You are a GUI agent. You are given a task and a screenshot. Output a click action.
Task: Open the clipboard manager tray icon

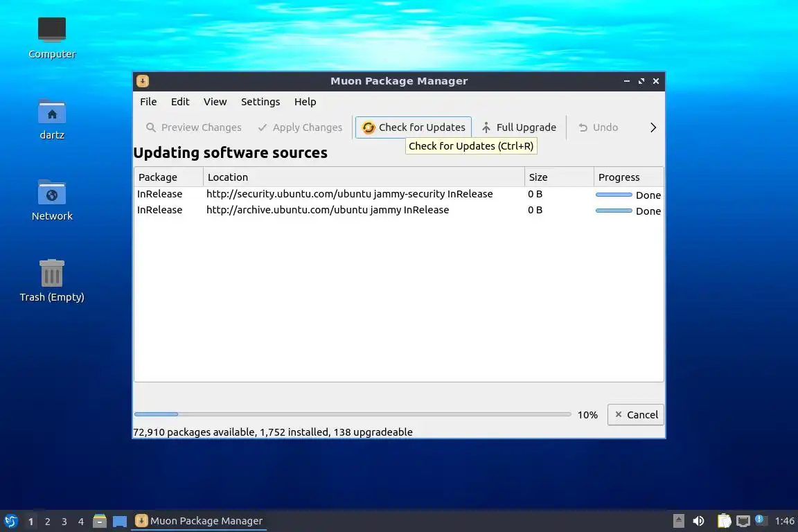point(724,521)
